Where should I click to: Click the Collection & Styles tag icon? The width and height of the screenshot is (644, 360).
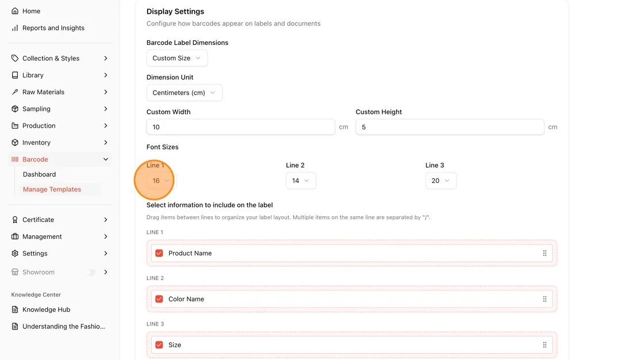pyautogui.click(x=15, y=58)
